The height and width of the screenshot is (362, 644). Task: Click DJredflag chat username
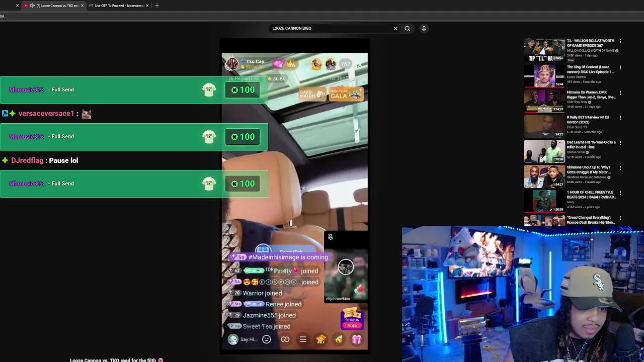27,160
